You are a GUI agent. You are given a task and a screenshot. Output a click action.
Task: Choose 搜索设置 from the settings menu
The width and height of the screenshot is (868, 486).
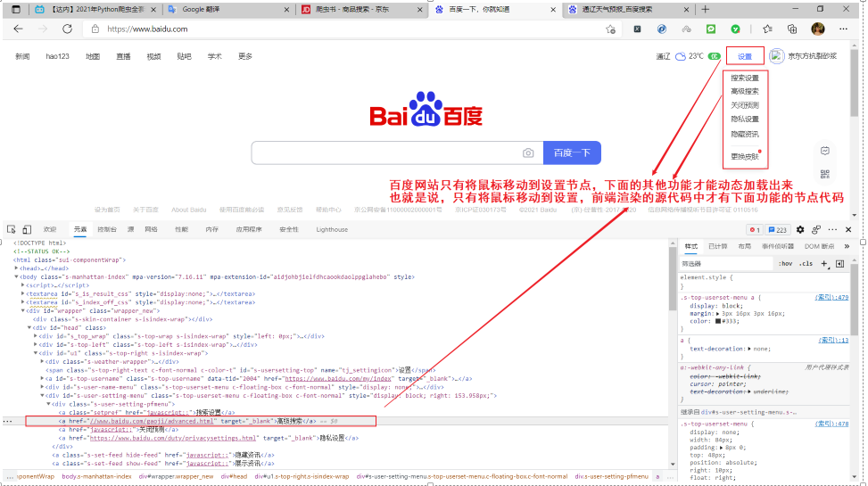pyautogui.click(x=745, y=78)
